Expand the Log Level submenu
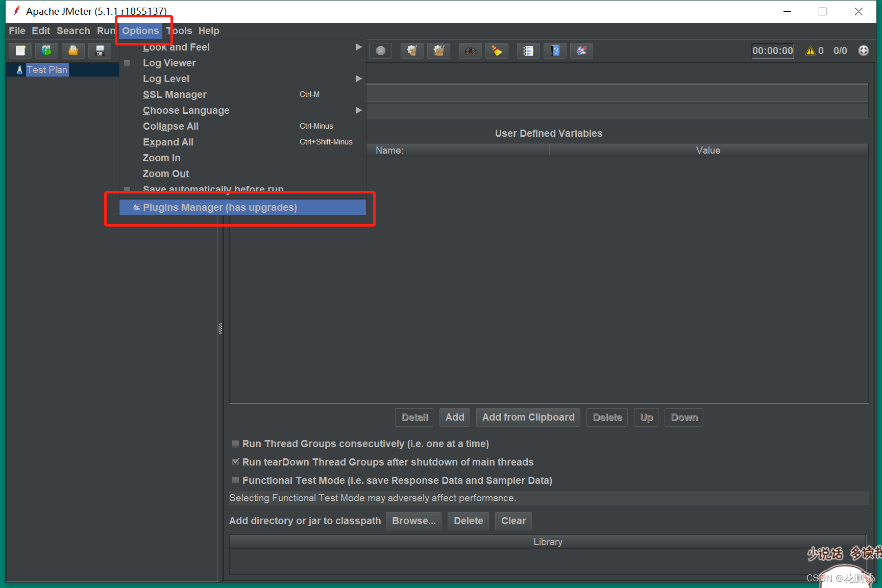 pyautogui.click(x=243, y=79)
